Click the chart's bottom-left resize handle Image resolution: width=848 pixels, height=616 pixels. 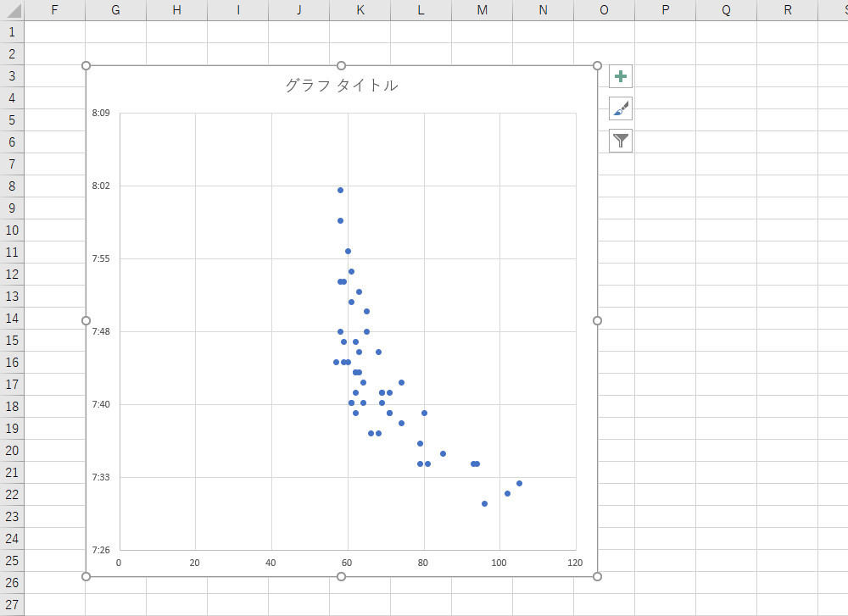pyautogui.click(x=86, y=576)
